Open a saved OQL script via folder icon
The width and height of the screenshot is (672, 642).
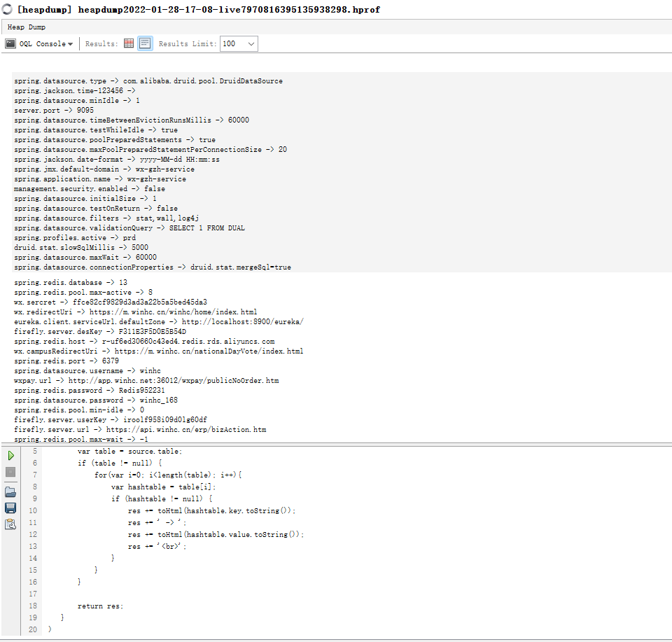10,491
